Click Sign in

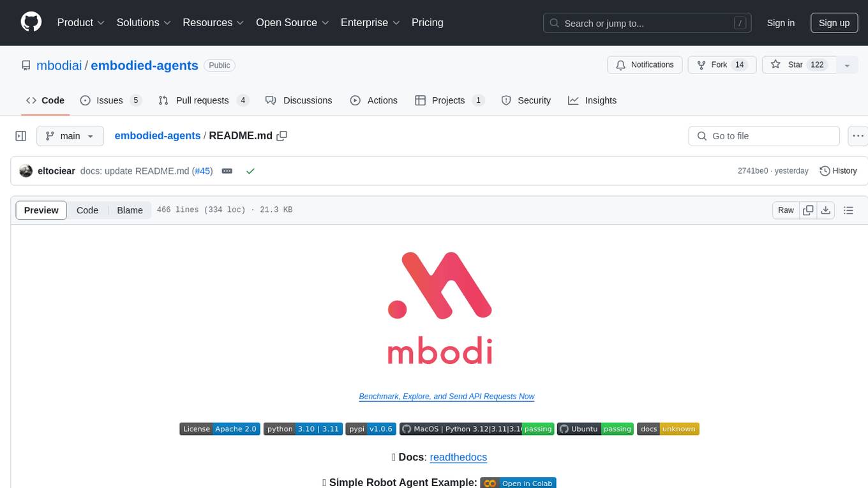coord(781,23)
